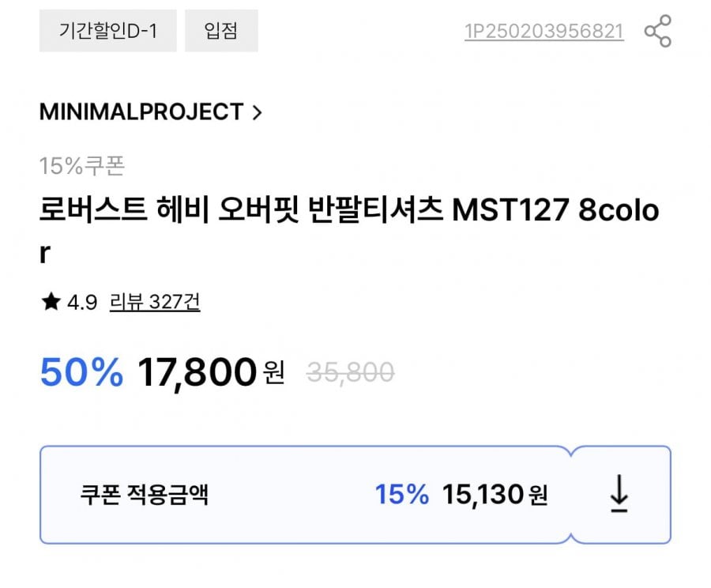This screenshot has height=588, width=711.
Task: Open the 리뷰 327건 reviews link
Action: pos(155,302)
